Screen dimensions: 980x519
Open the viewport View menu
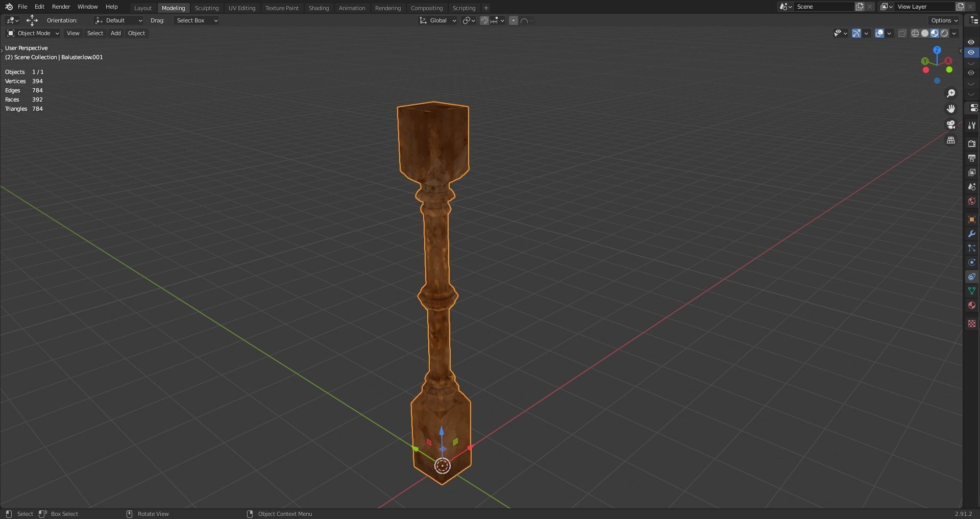coord(73,33)
